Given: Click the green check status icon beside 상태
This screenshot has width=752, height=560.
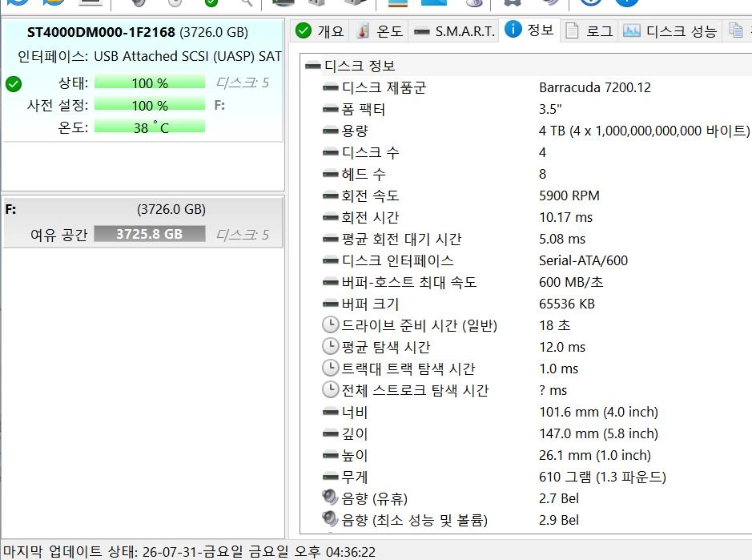Looking at the screenshot, I should (x=14, y=84).
